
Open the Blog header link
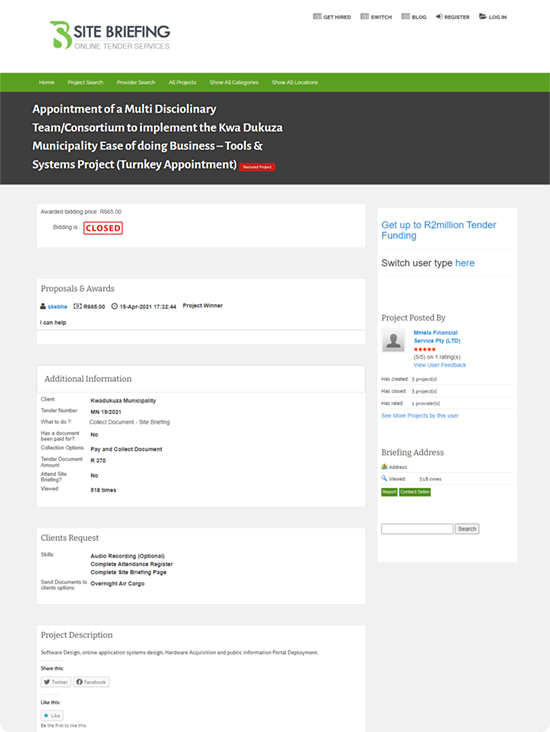[414, 17]
